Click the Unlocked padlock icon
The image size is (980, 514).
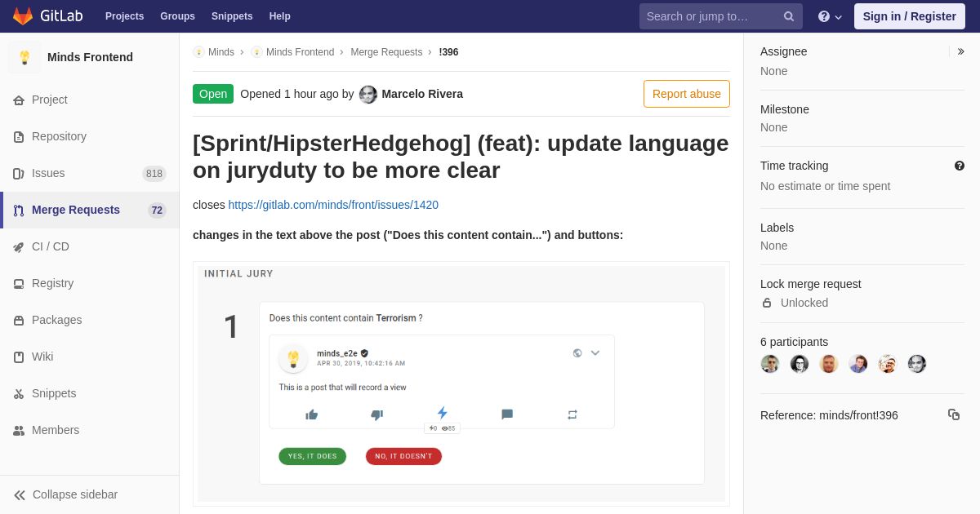tap(767, 303)
